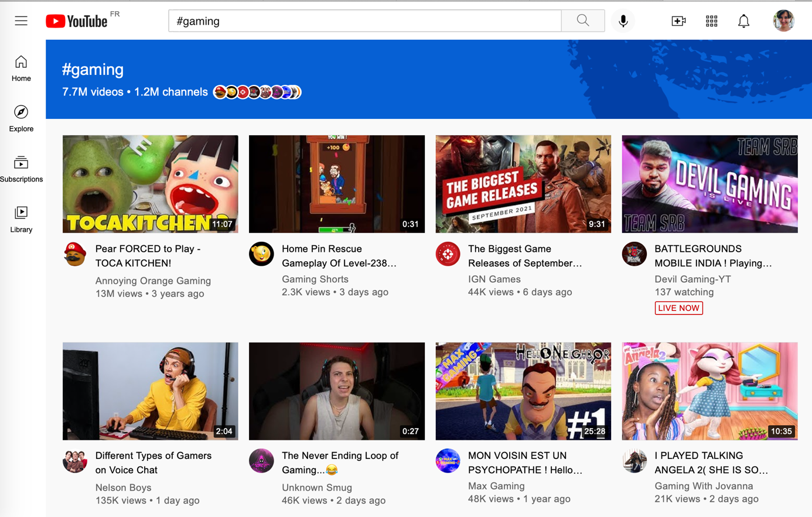The height and width of the screenshot is (517, 812).
Task: Open Annoying Orange Gaming channel avatar
Action: pos(75,254)
